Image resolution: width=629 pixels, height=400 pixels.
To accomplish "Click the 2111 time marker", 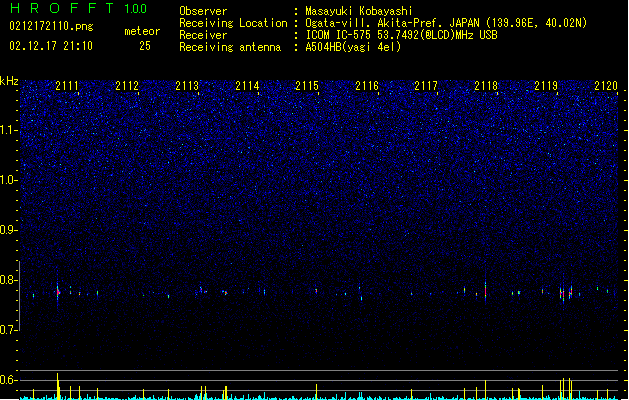I will 67,86.
